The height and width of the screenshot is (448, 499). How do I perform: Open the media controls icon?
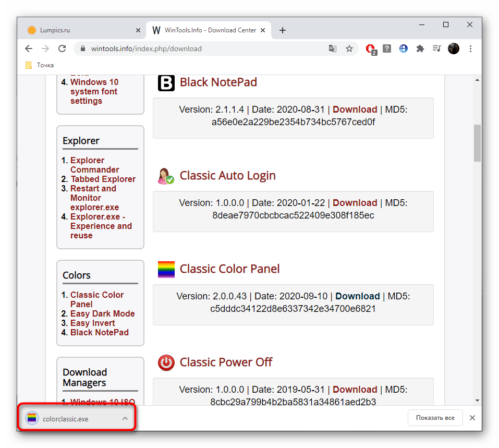coord(436,49)
